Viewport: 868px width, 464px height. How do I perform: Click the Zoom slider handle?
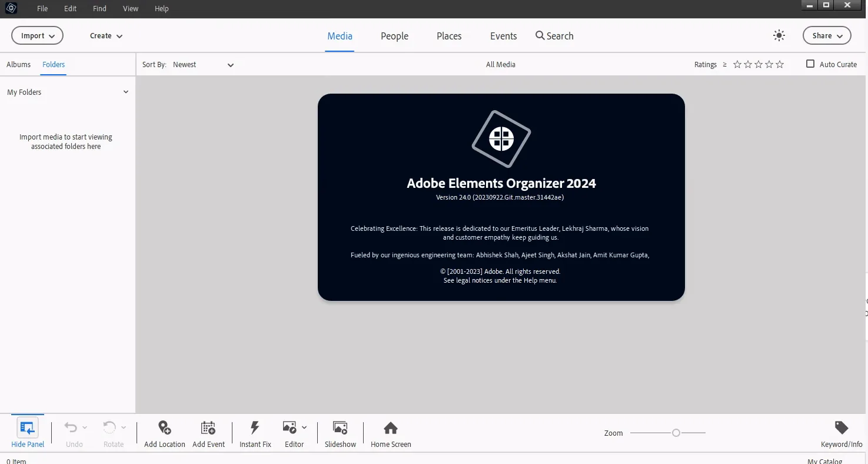pyautogui.click(x=676, y=433)
